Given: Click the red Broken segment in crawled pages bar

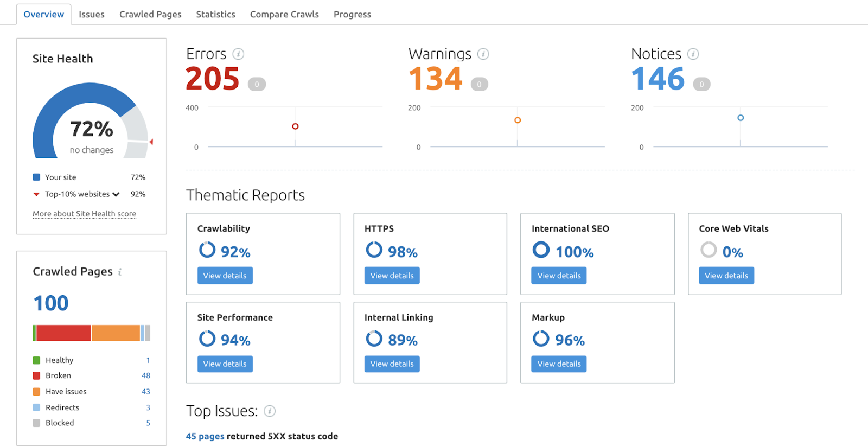Looking at the screenshot, I should 63,333.
